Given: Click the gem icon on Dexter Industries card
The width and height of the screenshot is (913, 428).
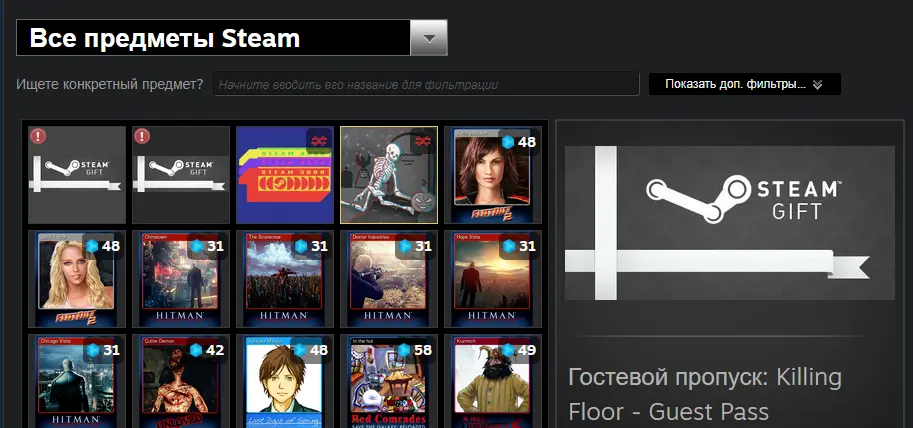Looking at the screenshot, I should click(404, 246).
